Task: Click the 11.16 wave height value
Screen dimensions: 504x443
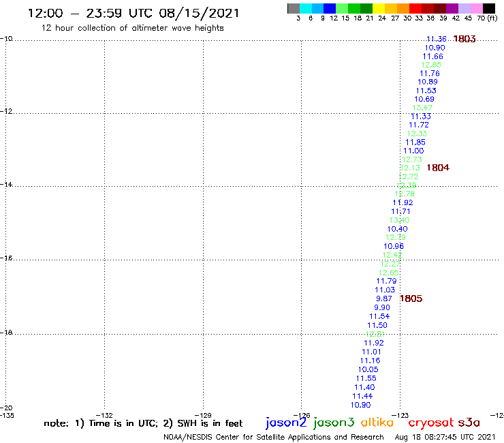Action: pos(370,361)
